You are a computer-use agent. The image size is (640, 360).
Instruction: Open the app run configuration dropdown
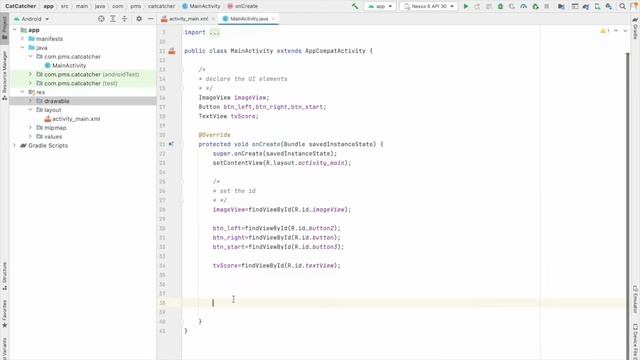point(380,7)
